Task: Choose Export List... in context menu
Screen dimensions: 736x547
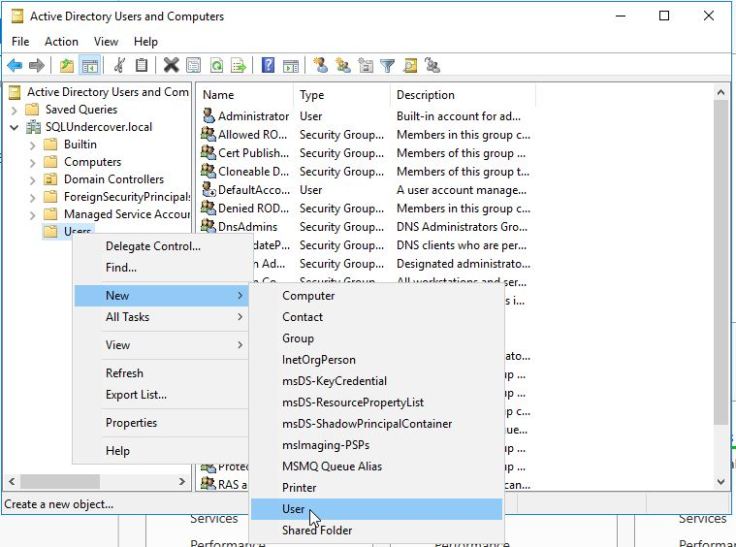Action: point(161,395)
